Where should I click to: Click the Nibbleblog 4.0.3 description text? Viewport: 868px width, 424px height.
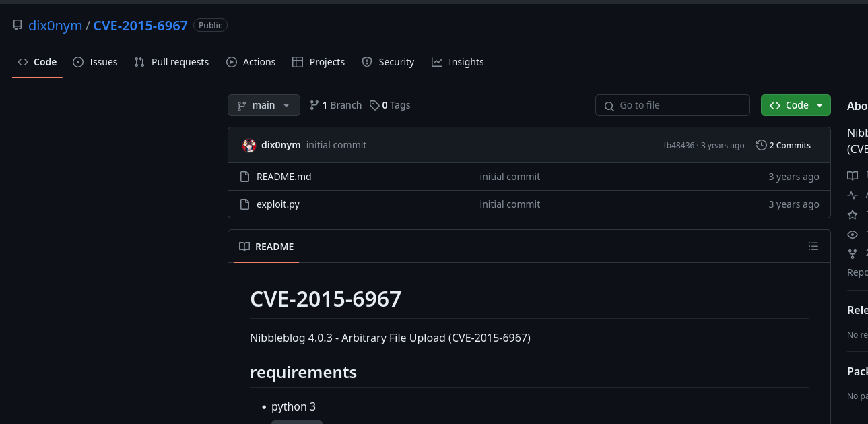click(390, 338)
